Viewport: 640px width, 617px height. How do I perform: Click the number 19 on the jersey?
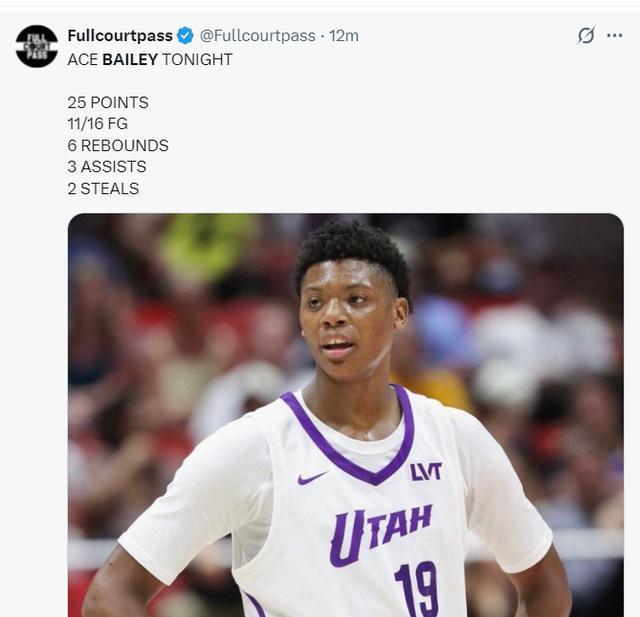416,589
